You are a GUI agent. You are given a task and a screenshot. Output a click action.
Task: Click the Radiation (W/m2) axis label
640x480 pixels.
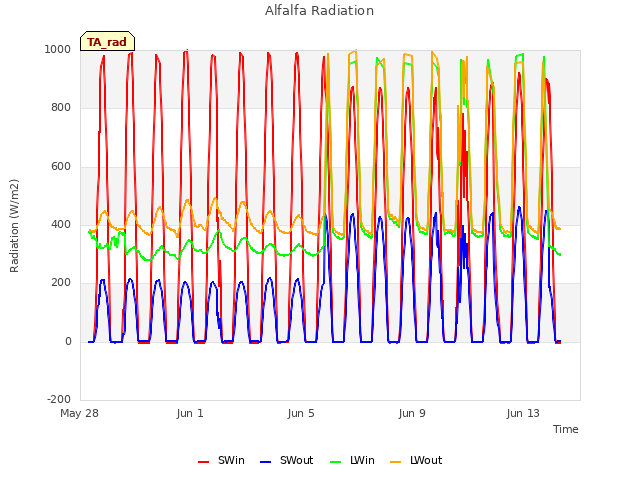click(14, 225)
